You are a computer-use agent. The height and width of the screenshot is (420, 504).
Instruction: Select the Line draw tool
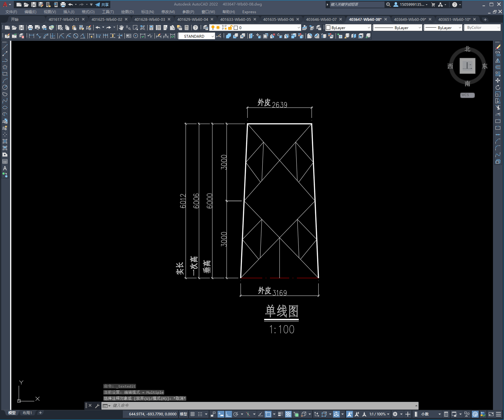[x=5, y=47]
